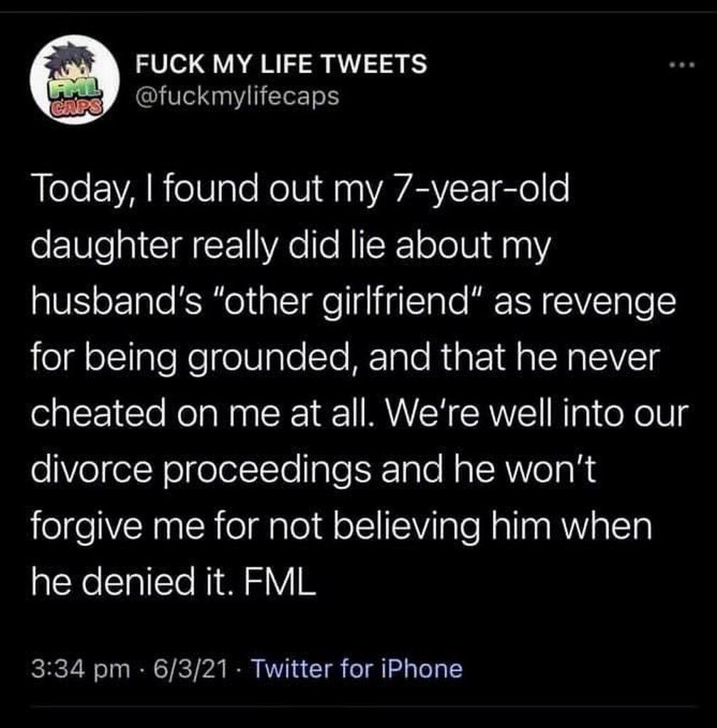The width and height of the screenshot is (717, 728).
Task: Click the 6/3/21 tweet date
Action: 191,669
